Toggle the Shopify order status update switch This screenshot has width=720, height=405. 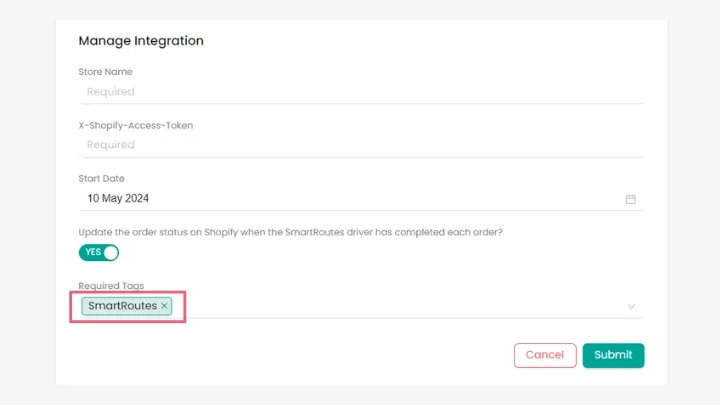click(x=99, y=252)
